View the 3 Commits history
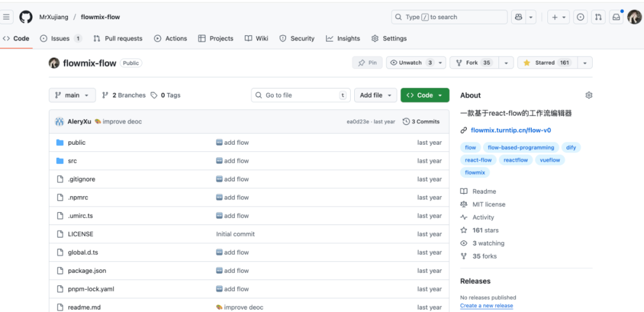Viewport: 644px width, 312px height. pyautogui.click(x=421, y=122)
